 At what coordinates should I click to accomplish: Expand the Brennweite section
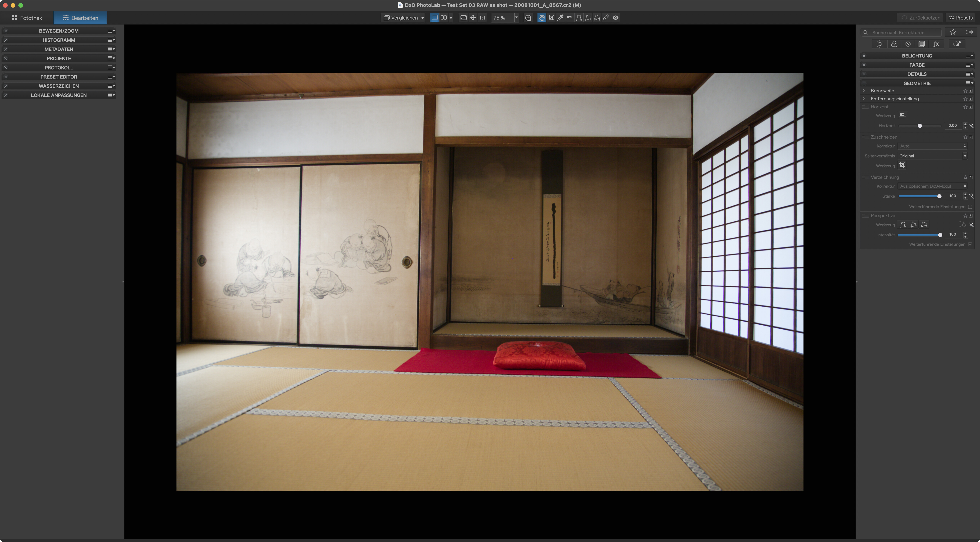(x=864, y=91)
